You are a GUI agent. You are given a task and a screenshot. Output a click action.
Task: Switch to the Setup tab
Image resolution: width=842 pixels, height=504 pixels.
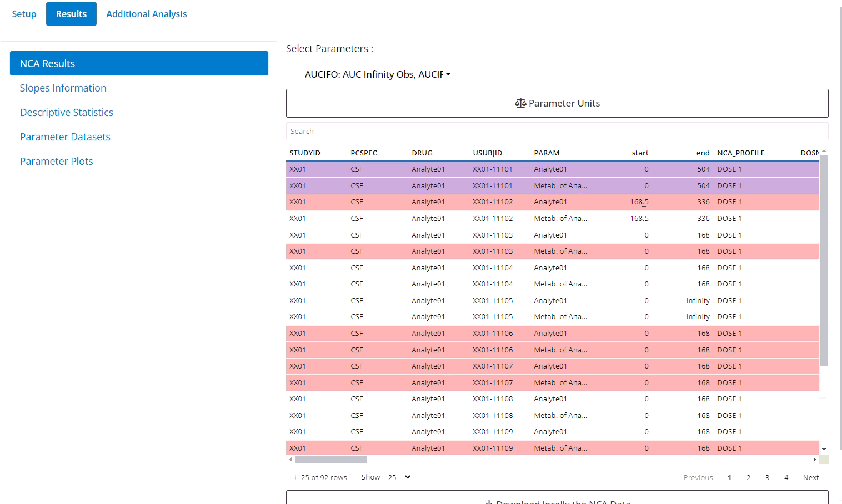point(24,14)
